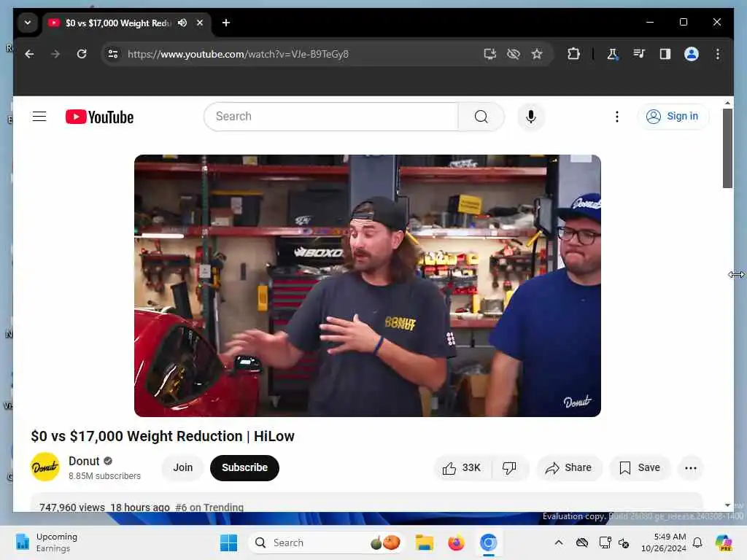The height and width of the screenshot is (560, 747).
Task: Open more actions menu beside Save
Action: click(x=690, y=467)
